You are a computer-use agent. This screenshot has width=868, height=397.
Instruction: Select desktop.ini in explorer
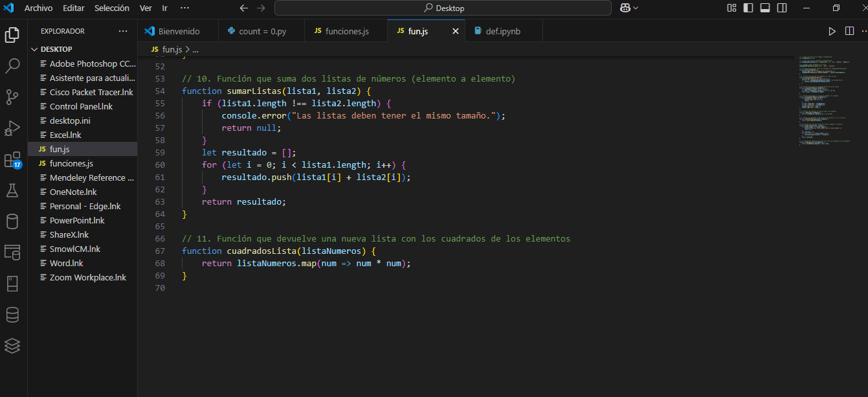83,120
